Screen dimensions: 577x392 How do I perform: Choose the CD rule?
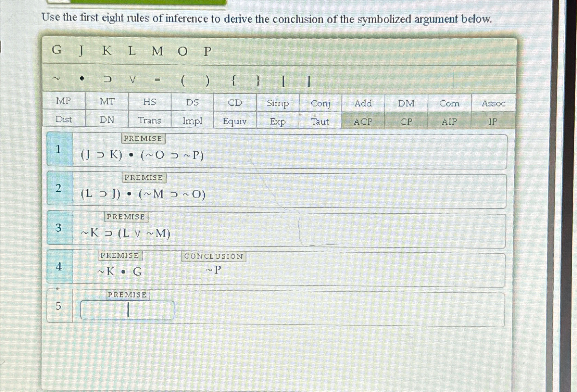click(235, 102)
